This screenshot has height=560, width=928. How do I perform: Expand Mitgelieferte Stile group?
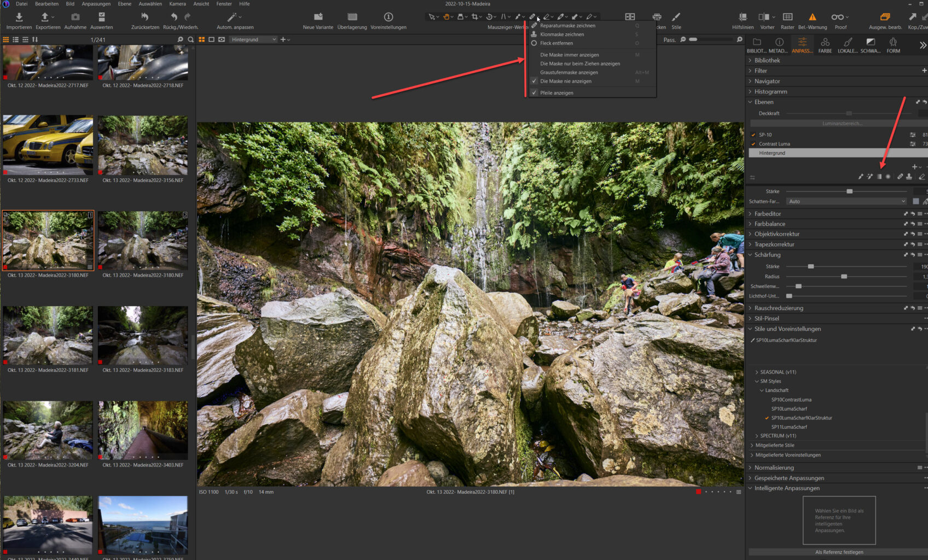pyautogui.click(x=752, y=445)
